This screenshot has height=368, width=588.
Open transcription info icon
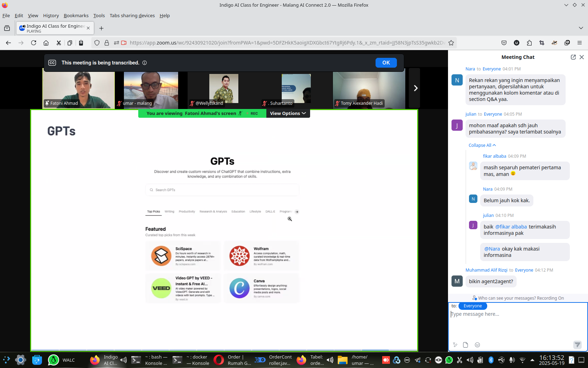pyautogui.click(x=145, y=63)
